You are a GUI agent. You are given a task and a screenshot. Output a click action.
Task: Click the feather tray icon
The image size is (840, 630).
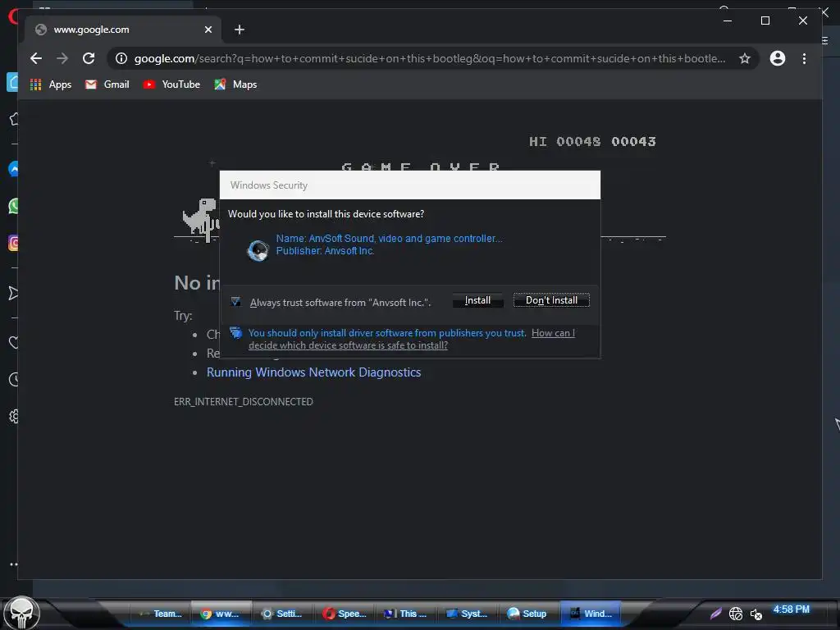click(x=715, y=614)
